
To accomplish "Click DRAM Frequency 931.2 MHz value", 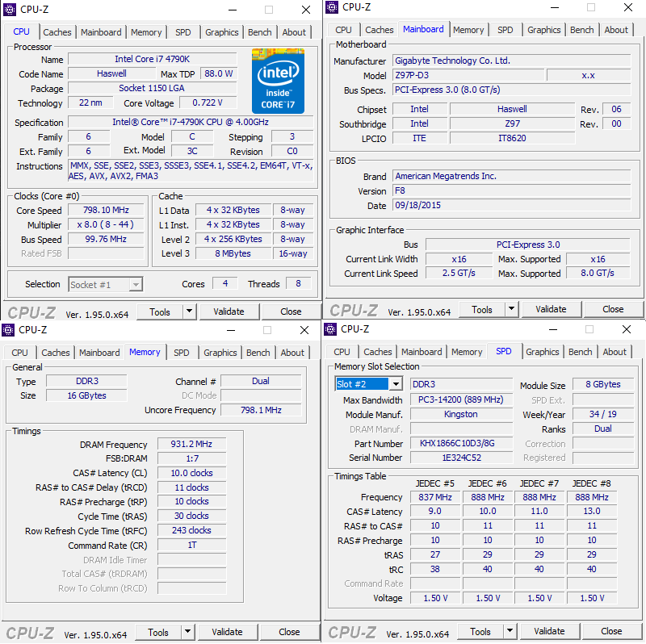I will pos(191,444).
